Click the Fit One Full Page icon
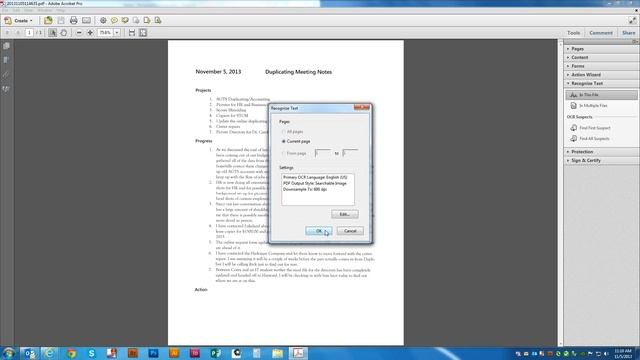The image size is (640, 360). click(143, 33)
